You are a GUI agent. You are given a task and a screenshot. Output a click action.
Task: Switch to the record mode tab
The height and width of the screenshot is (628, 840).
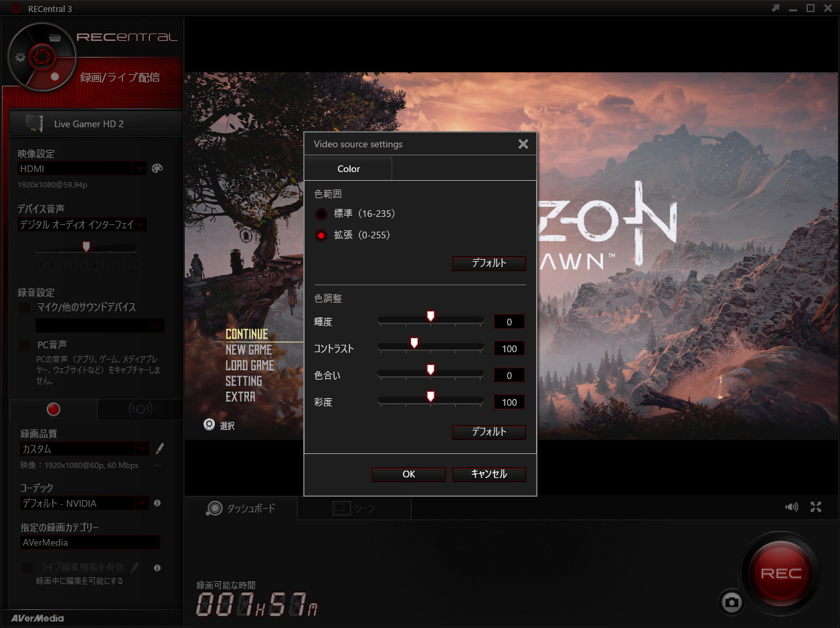click(54, 409)
